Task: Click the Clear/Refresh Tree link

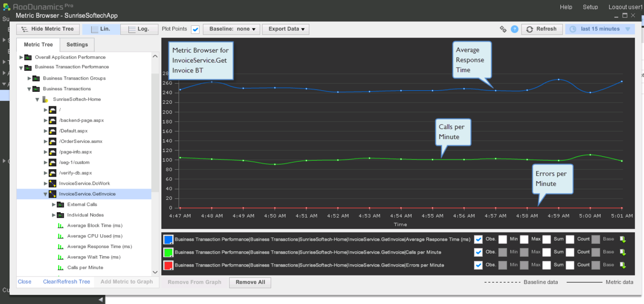Action: [67, 281]
